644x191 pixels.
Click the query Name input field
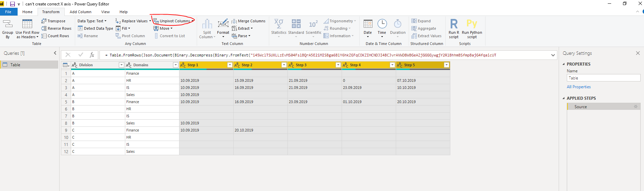pos(603,78)
